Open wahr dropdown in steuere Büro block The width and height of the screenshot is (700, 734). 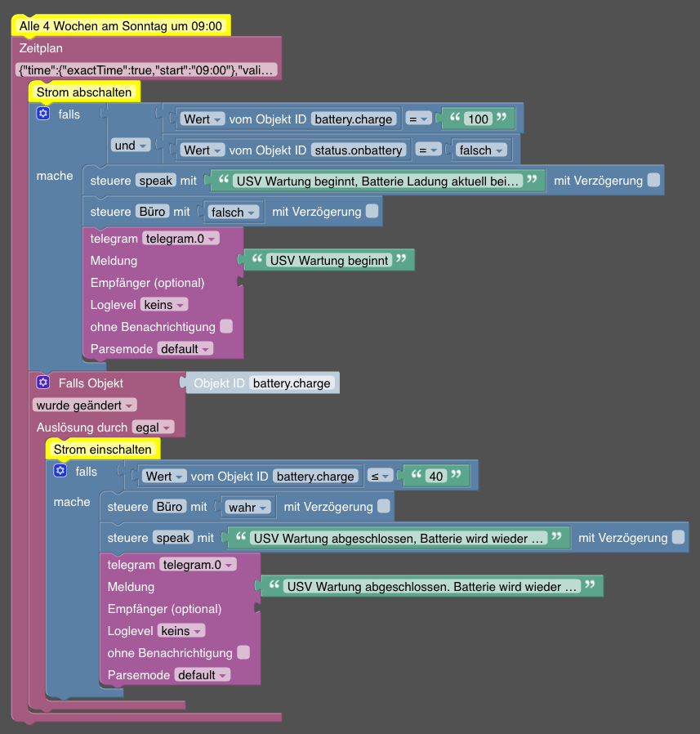[247, 507]
